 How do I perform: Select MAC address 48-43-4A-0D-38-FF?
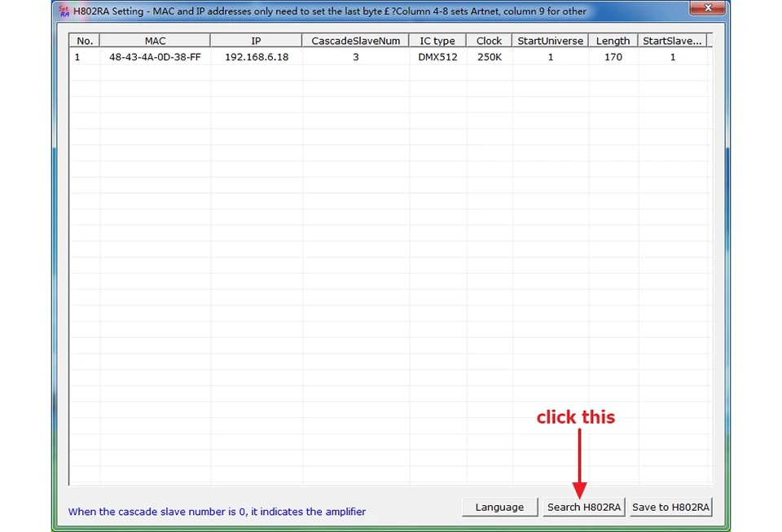click(155, 57)
